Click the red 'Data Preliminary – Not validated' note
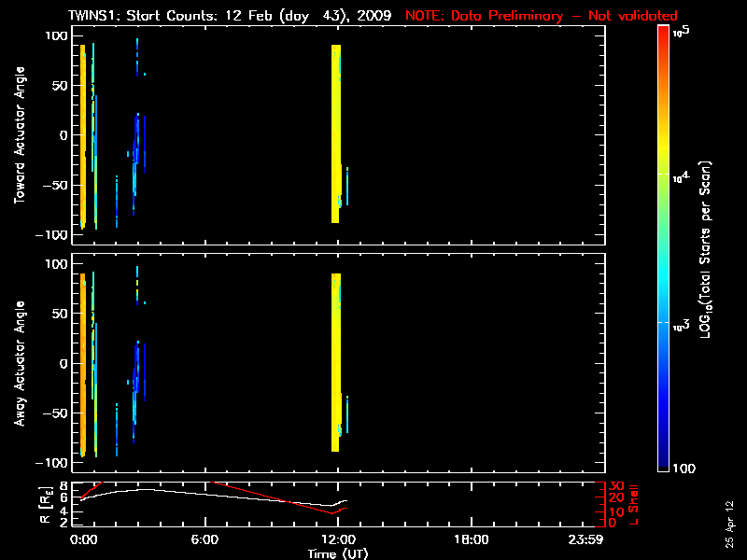747x560 pixels. (542, 16)
